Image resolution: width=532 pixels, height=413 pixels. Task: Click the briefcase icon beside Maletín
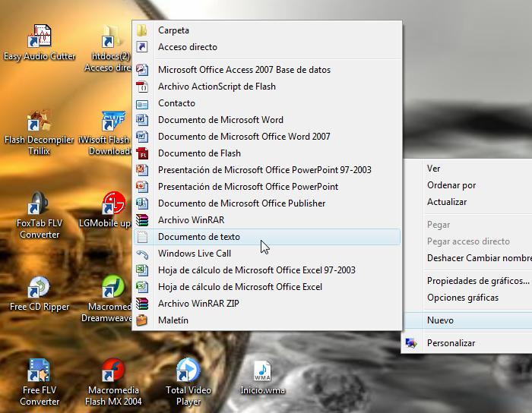pos(142,320)
